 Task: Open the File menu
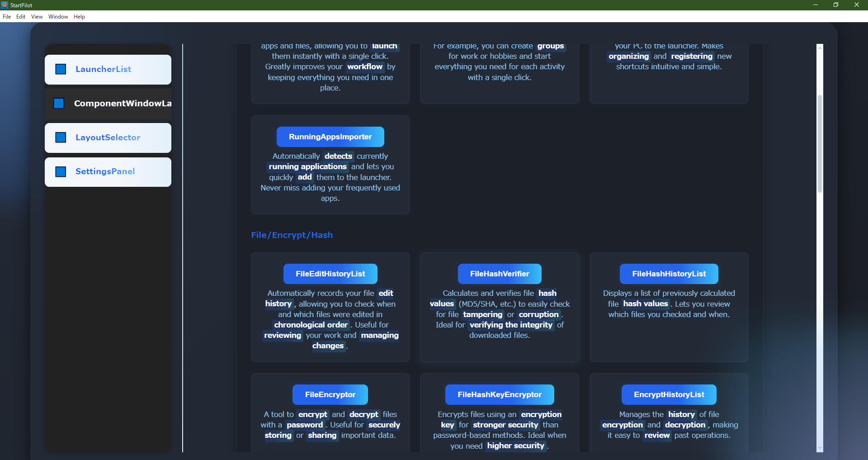7,17
